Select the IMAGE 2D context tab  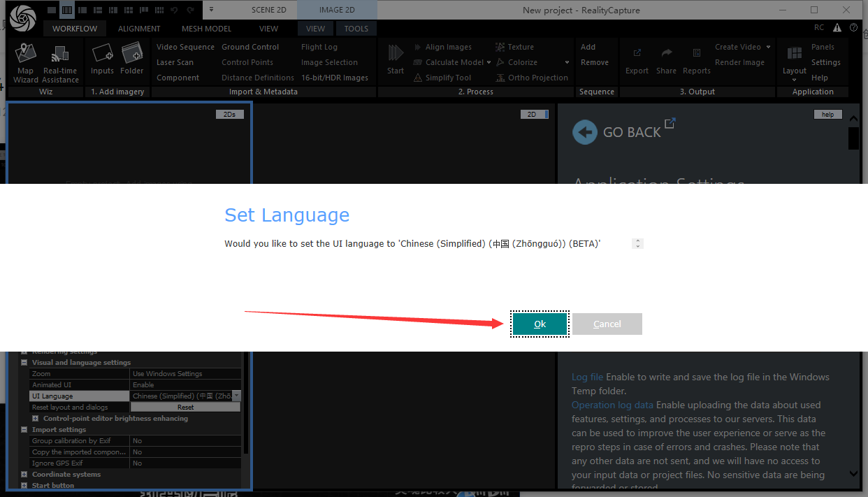[x=337, y=10]
